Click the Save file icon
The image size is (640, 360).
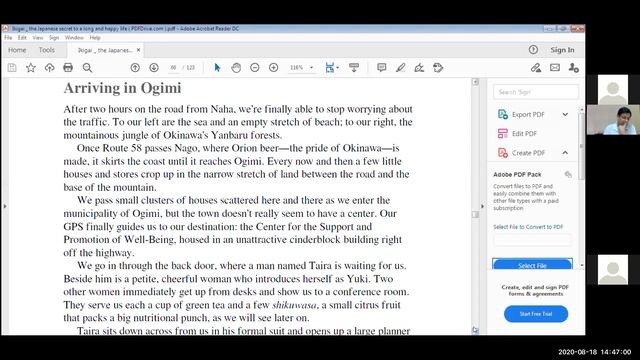(x=12, y=68)
